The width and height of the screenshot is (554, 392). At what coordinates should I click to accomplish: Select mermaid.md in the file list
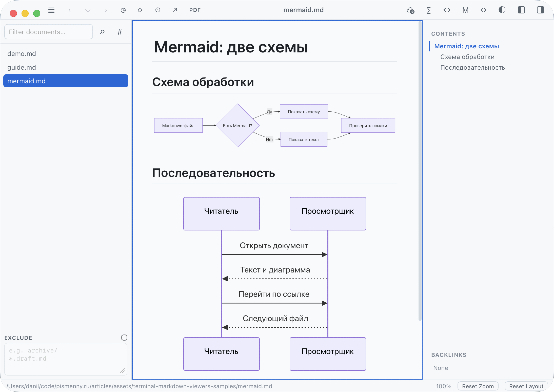(66, 81)
